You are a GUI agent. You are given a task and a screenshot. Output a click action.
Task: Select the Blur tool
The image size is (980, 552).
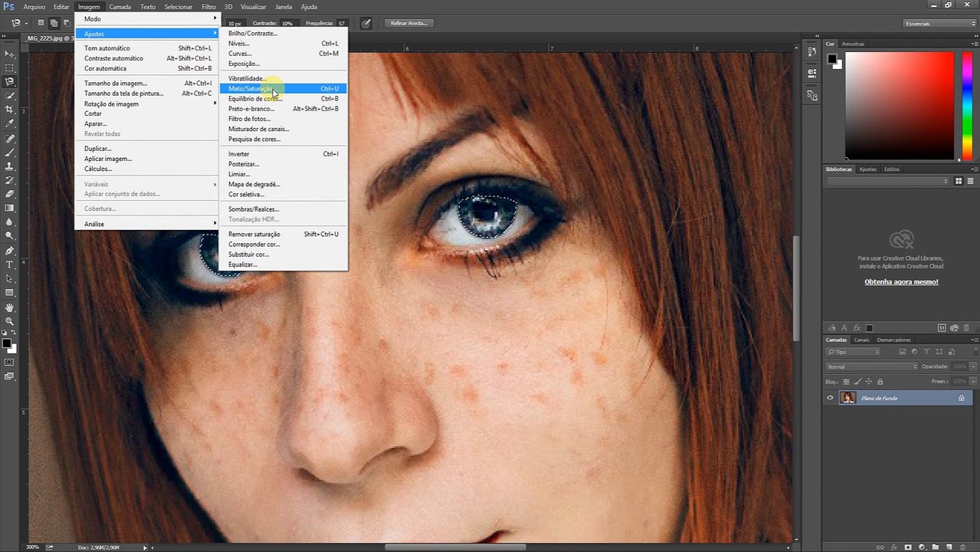tap(10, 222)
